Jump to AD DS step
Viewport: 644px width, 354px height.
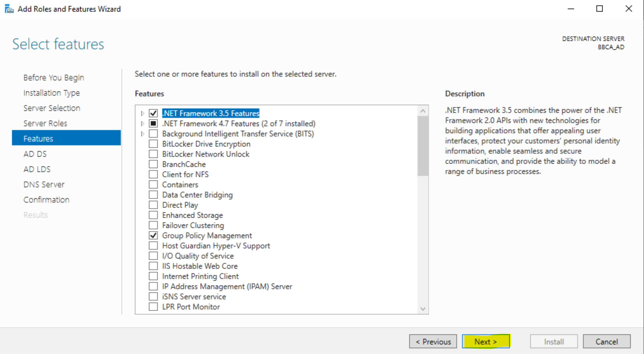pos(35,154)
